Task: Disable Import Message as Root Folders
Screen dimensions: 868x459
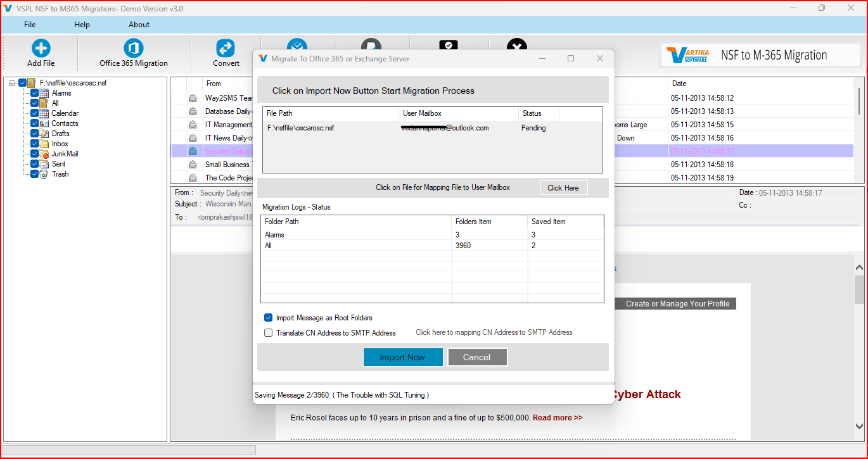Action: point(269,318)
